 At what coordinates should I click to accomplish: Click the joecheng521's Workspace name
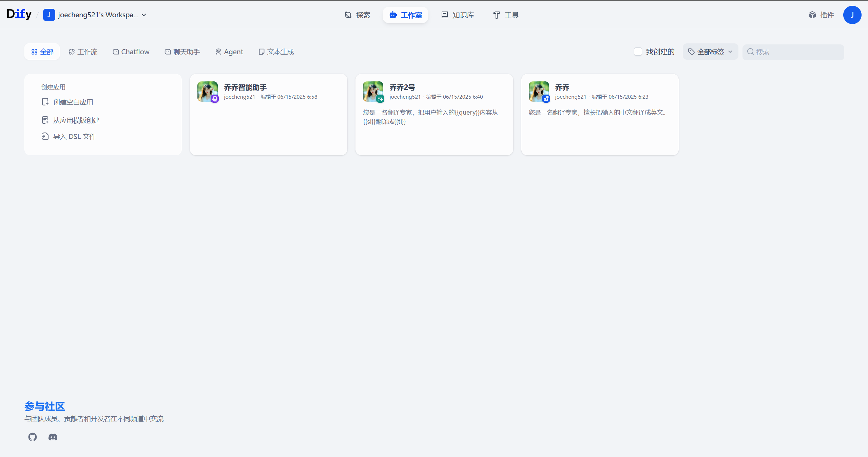click(98, 15)
